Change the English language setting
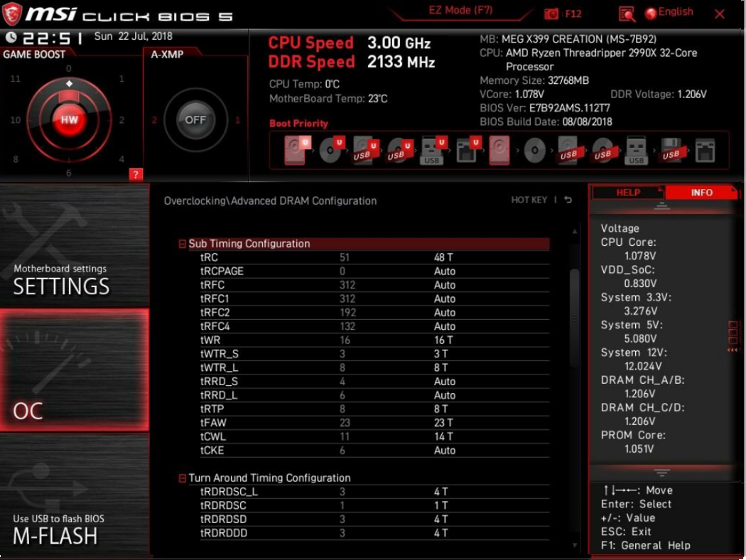Viewport: 746px width, 560px height. click(x=676, y=12)
